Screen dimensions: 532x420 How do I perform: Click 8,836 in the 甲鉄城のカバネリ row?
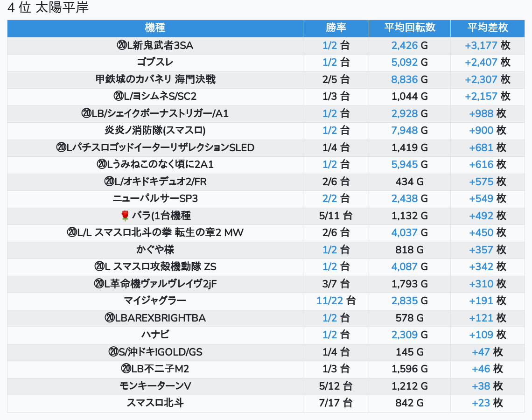[404, 79]
